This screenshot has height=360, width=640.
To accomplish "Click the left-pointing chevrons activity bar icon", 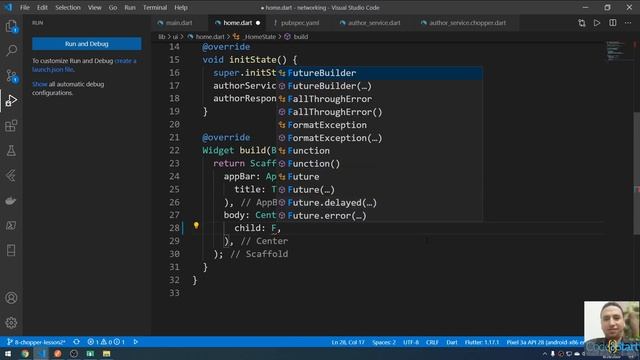I will [11, 176].
